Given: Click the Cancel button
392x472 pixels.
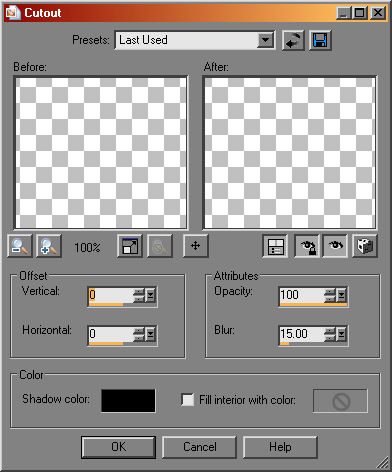Looking at the screenshot, I should [x=199, y=447].
